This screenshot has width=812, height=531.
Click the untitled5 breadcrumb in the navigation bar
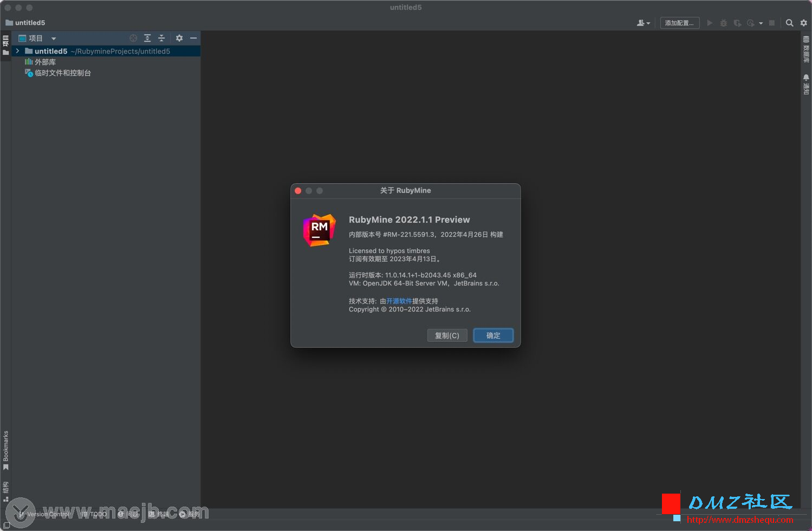pyautogui.click(x=25, y=23)
